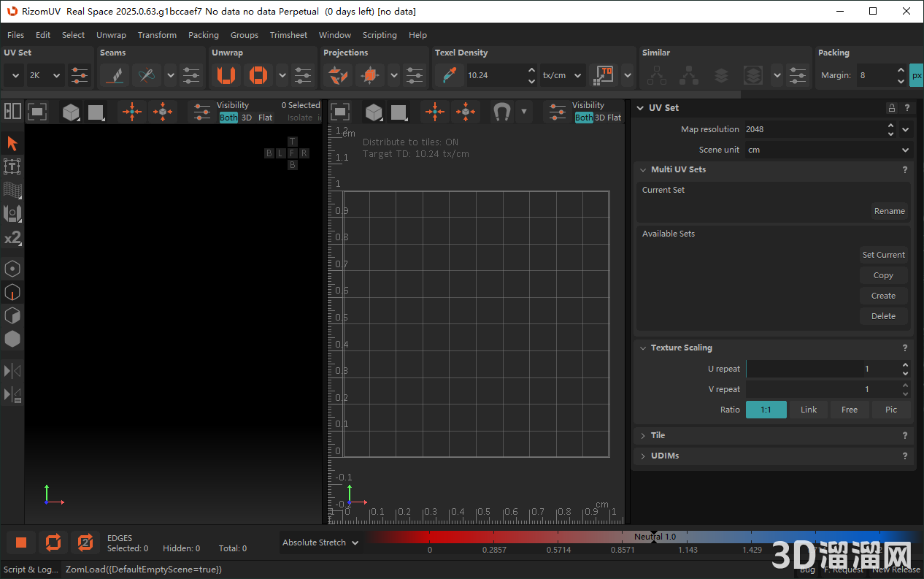This screenshot has width=924, height=579.
Task: Click the Unwrap U-shaped icon
Action: tap(226, 75)
